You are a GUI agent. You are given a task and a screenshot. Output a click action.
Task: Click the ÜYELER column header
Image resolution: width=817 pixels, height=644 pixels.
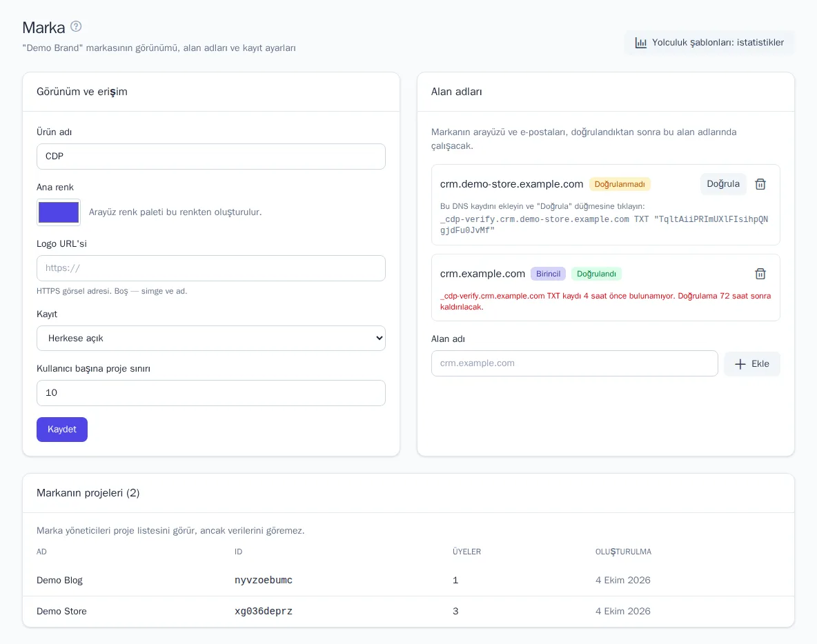[467, 552]
